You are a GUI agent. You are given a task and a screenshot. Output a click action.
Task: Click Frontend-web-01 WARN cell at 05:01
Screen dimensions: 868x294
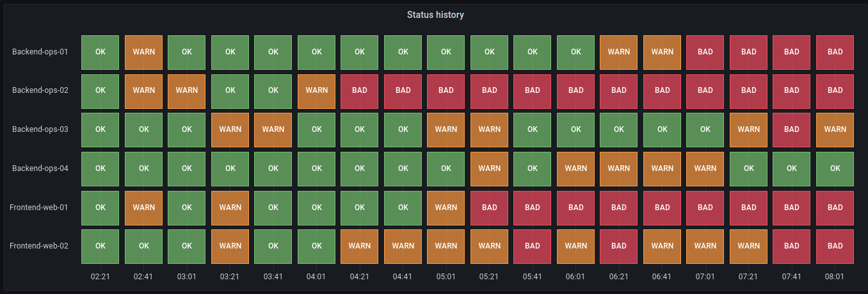pos(446,208)
